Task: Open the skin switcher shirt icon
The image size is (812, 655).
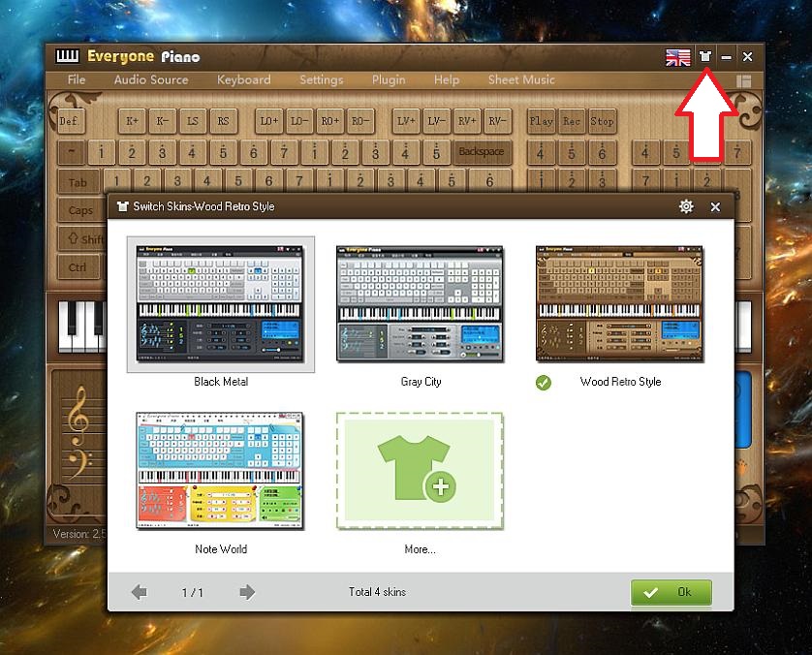Action: [x=704, y=56]
